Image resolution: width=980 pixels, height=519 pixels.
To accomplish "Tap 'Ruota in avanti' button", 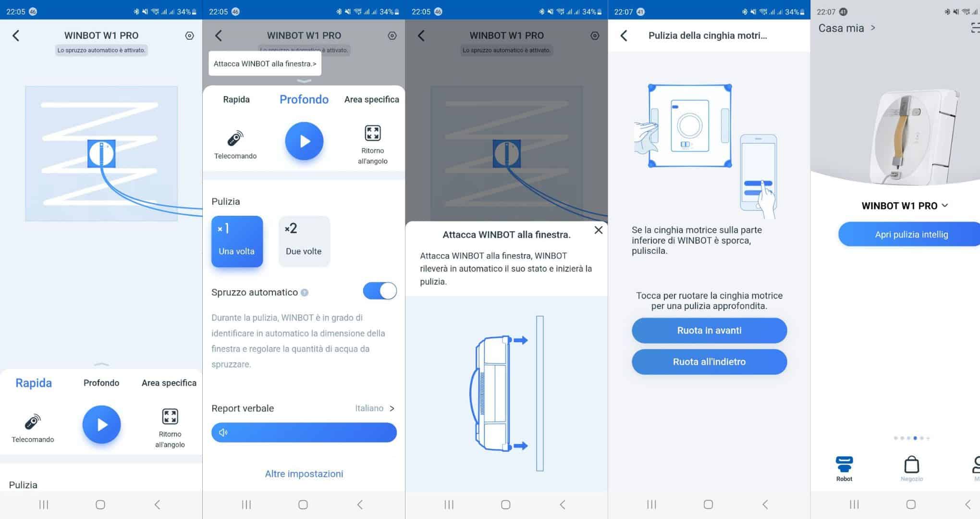I will [x=709, y=331].
